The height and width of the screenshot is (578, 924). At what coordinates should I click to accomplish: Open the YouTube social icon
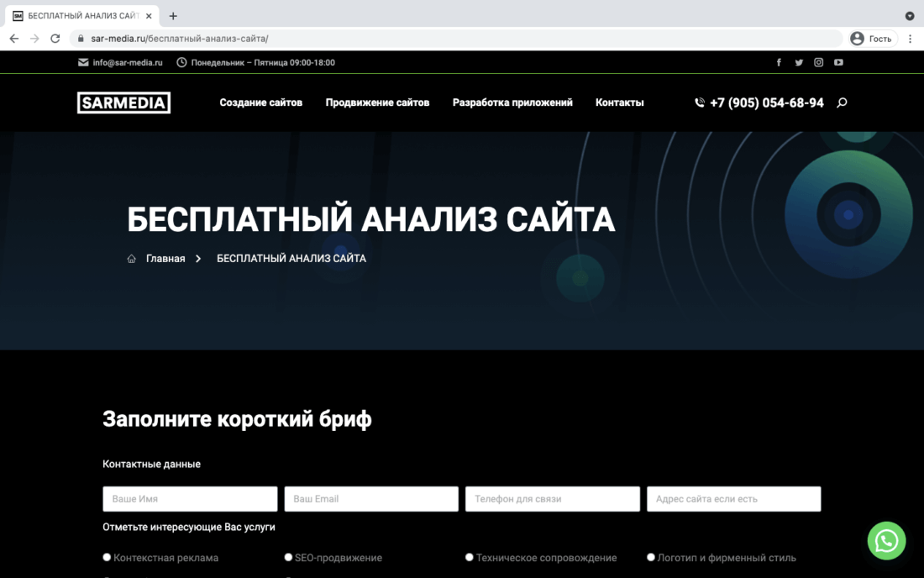click(838, 62)
